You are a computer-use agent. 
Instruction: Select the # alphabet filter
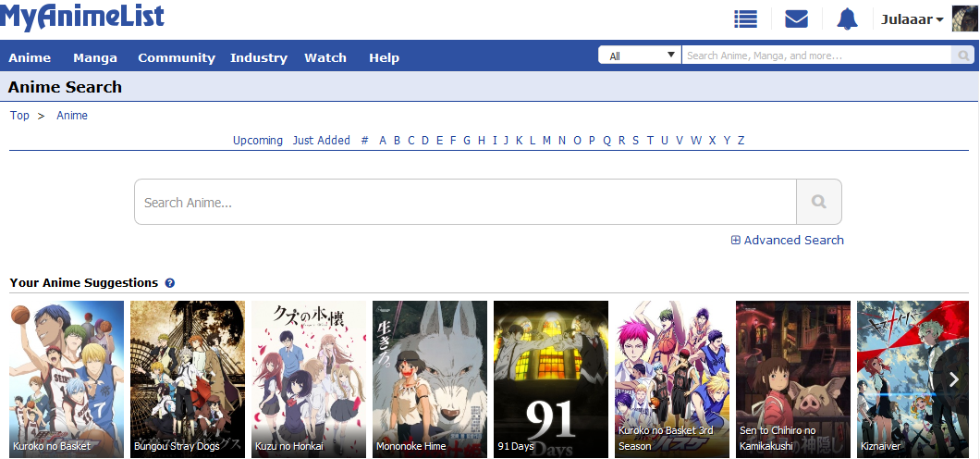coord(364,140)
